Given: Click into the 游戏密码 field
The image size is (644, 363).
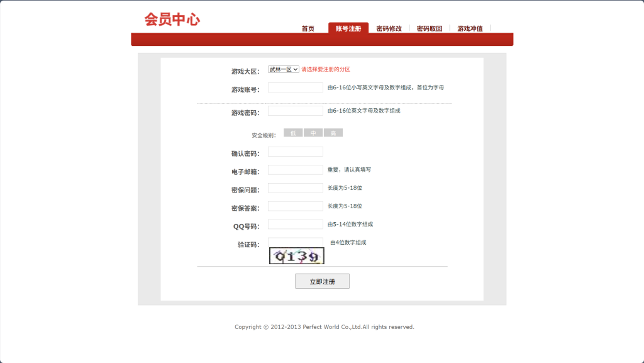Looking at the screenshot, I should click(x=295, y=111).
